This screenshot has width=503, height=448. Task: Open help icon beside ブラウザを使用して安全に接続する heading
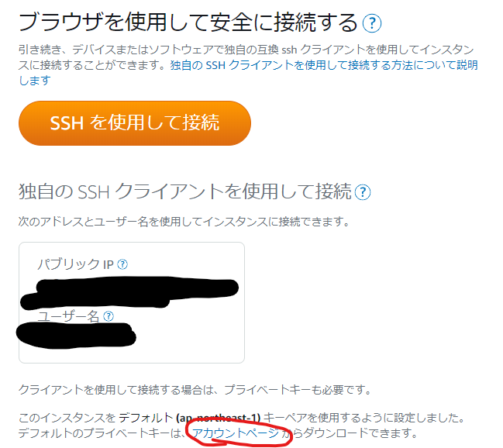pos(371,22)
